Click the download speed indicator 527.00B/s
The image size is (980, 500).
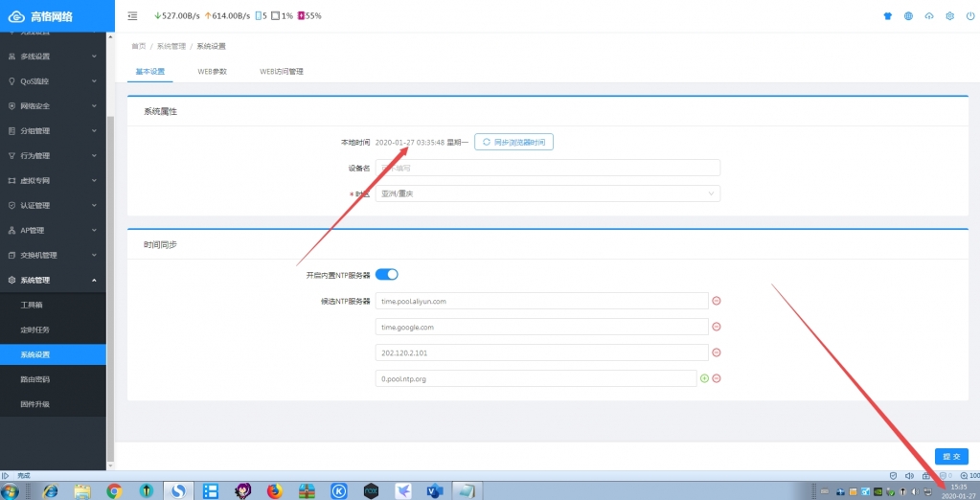point(177,16)
